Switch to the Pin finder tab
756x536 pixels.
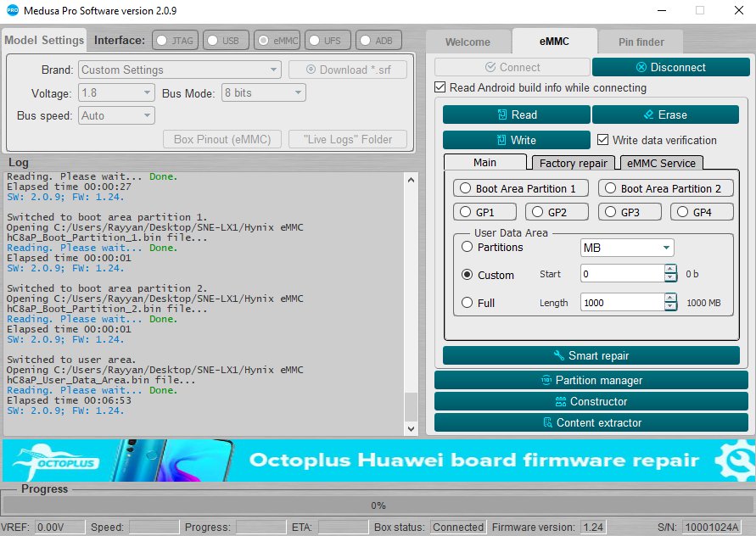coord(641,42)
